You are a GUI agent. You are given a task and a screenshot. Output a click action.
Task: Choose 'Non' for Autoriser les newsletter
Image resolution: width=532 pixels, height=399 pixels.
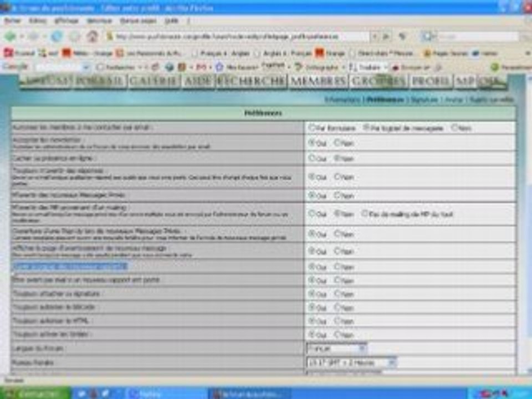[x=337, y=143]
